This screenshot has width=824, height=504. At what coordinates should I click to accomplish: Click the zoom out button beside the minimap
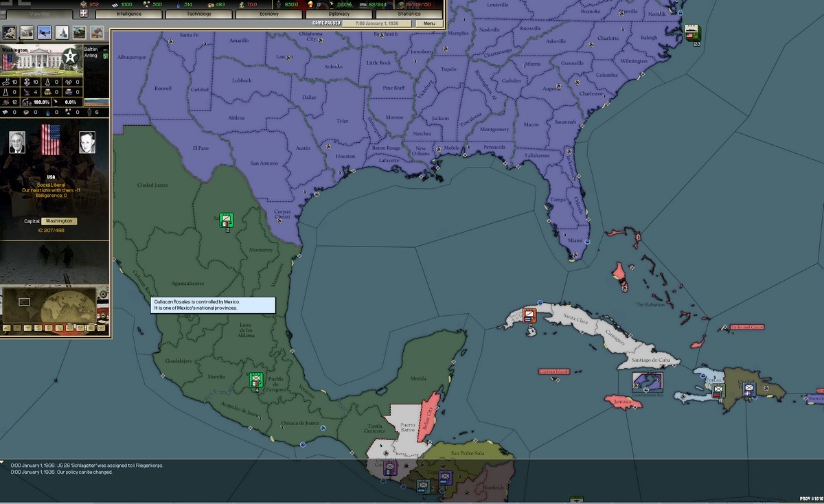click(103, 315)
